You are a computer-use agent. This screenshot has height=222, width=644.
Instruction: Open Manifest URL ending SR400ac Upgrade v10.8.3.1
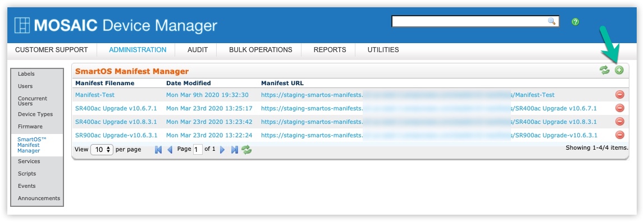pyautogui.click(x=429, y=122)
